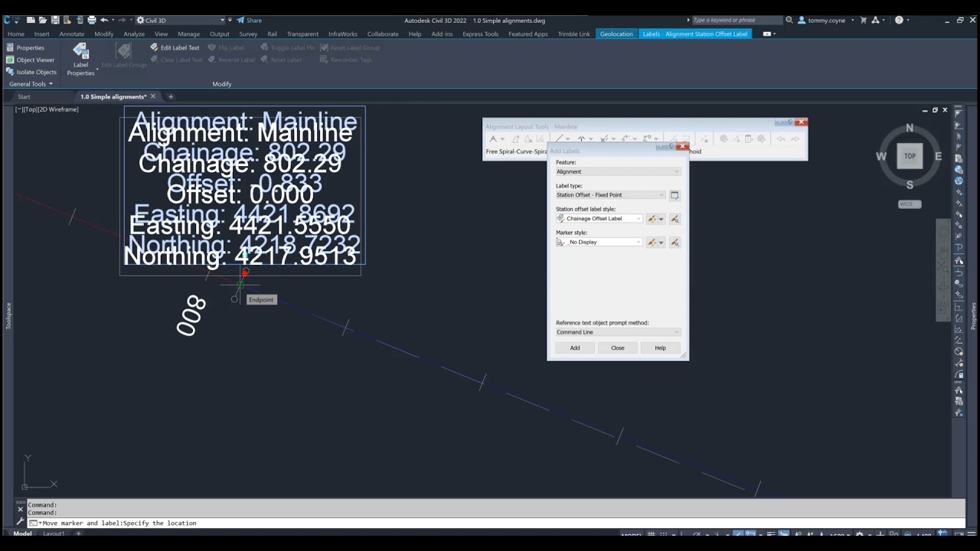Open the Feature dropdown showing Alignment
The height and width of the screenshot is (551, 980).
[x=618, y=171]
